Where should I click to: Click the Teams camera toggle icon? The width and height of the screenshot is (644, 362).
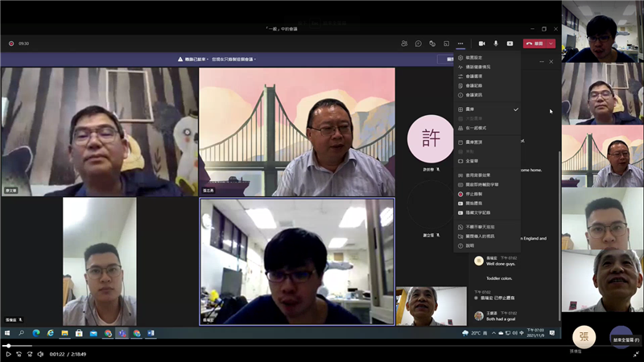tap(481, 43)
